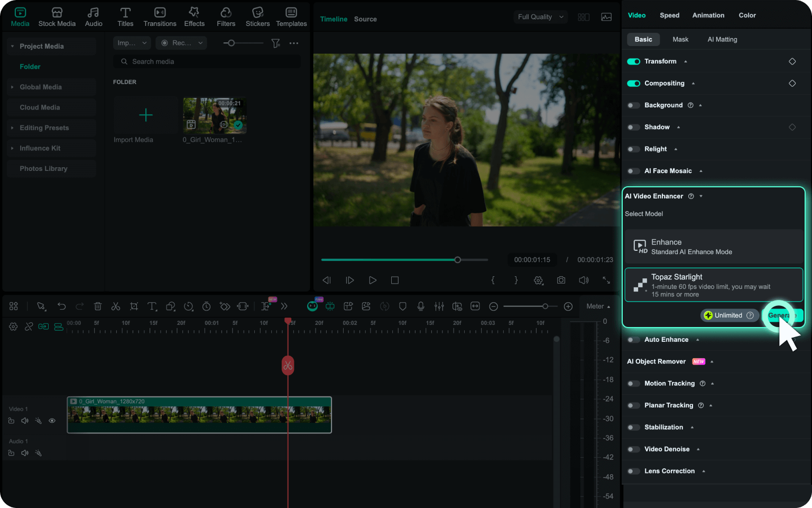Open the Full Quality dropdown

(540, 17)
